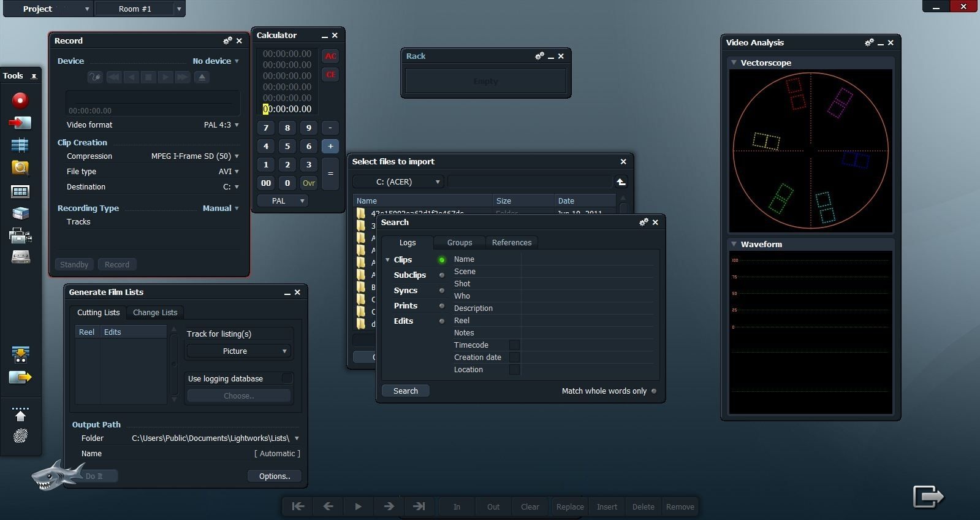Switch to the Groups tab in Search
Viewport: 980px width, 520px height.
click(x=459, y=243)
